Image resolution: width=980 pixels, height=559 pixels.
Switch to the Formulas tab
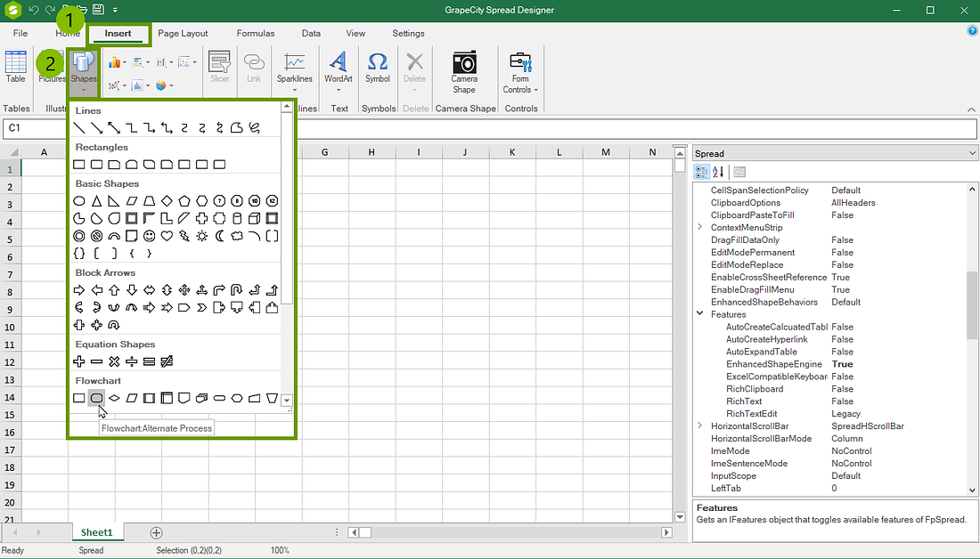pos(256,33)
